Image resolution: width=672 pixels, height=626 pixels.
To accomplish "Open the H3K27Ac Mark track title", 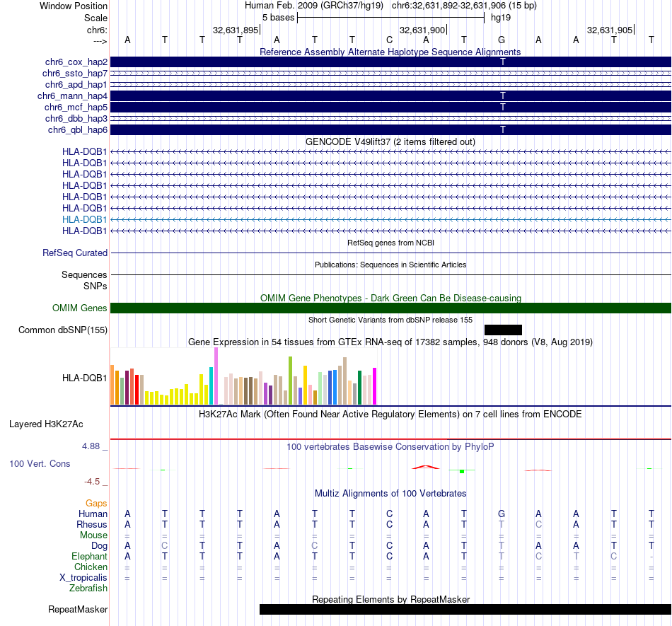I will [x=390, y=414].
